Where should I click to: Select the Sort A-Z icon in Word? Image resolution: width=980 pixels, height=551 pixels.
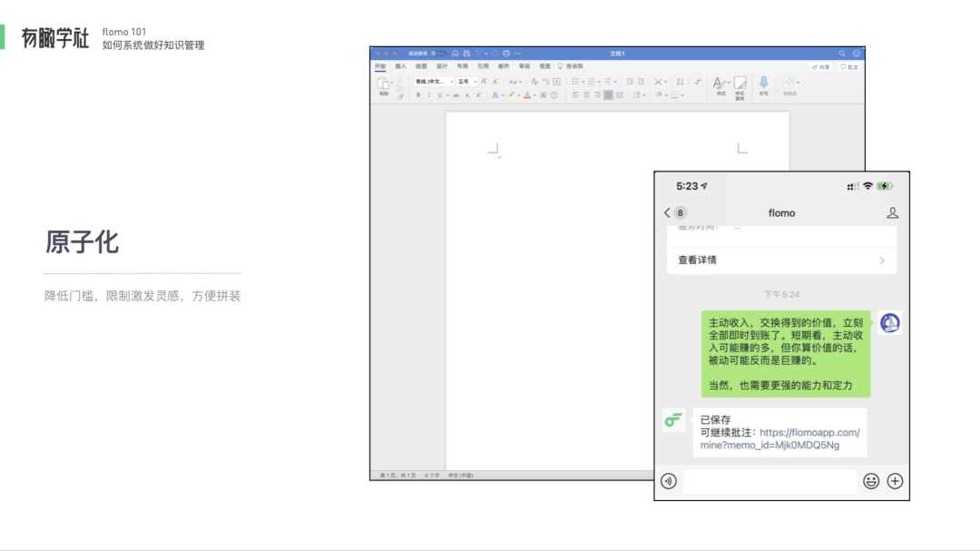tap(680, 82)
